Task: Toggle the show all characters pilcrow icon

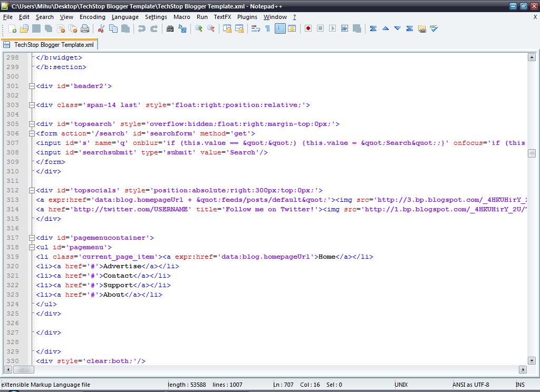Action: [267, 29]
